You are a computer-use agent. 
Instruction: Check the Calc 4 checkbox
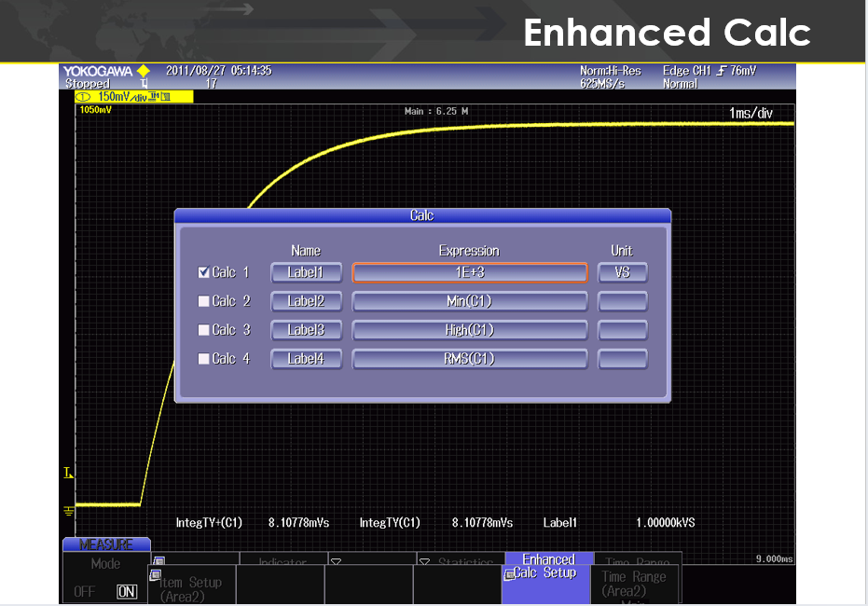coord(204,359)
